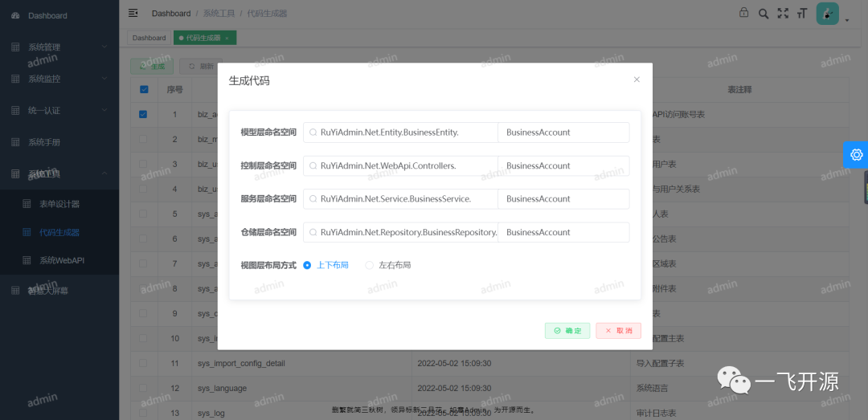Viewport: 868px width, 420px height.
Task: Check the sys_import_config_detail row checkbox
Action: (143, 363)
